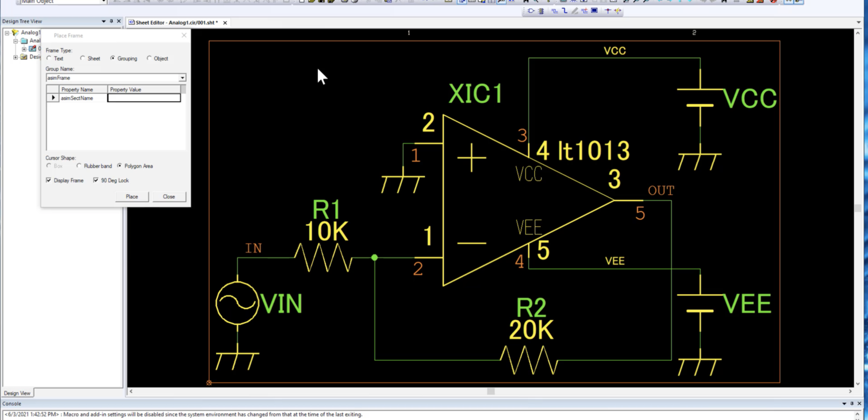Click the VEE battery symbol
868x420 pixels.
(700, 303)
